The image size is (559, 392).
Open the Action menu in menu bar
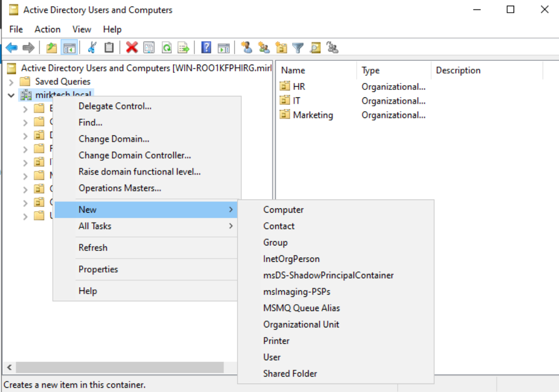point(47,29)
